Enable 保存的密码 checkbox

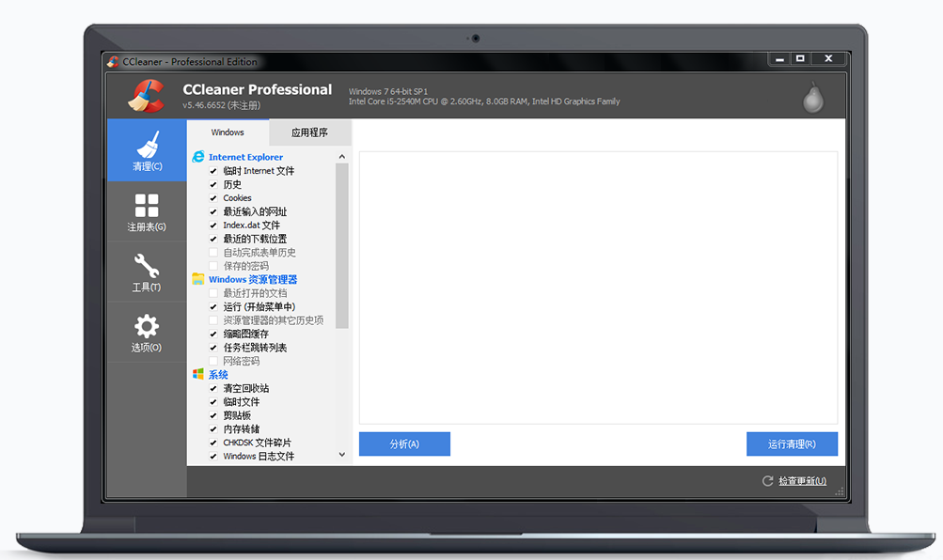(212, 266)
